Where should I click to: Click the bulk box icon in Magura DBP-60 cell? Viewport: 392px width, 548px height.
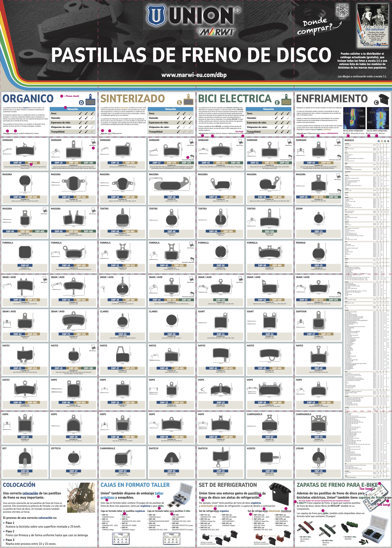(45, 210)
